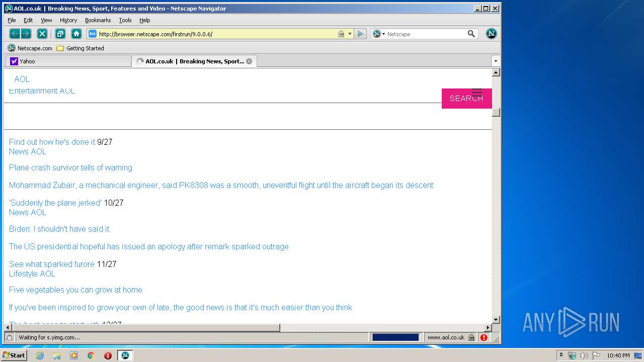Open the hamburger menu on AOL page

point(476,93)
